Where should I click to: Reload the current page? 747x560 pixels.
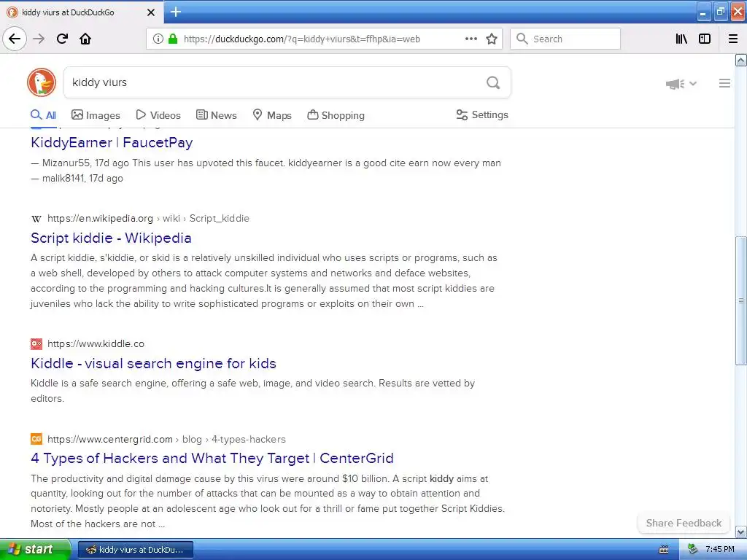[62, 39]
